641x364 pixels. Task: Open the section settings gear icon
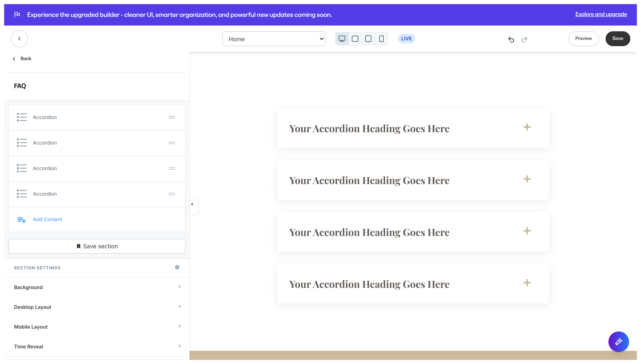(177, 267)
